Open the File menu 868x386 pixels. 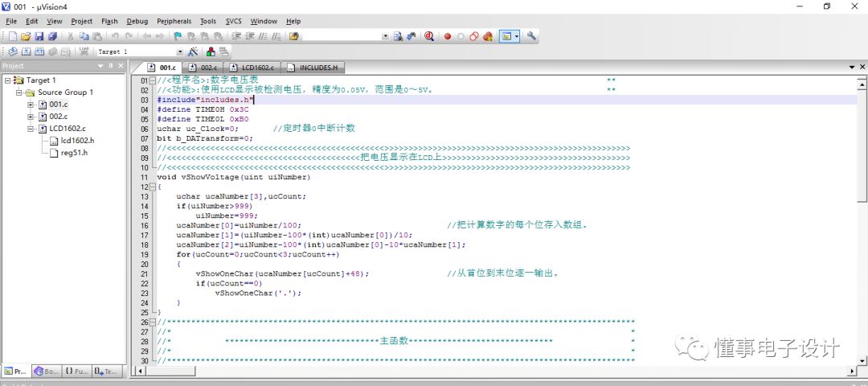[x=11, y=21]
